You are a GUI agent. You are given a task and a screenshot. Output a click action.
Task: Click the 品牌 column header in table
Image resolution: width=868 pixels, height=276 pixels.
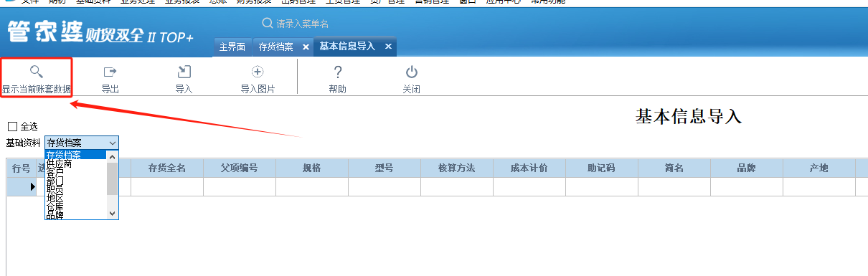pos(747,168)
